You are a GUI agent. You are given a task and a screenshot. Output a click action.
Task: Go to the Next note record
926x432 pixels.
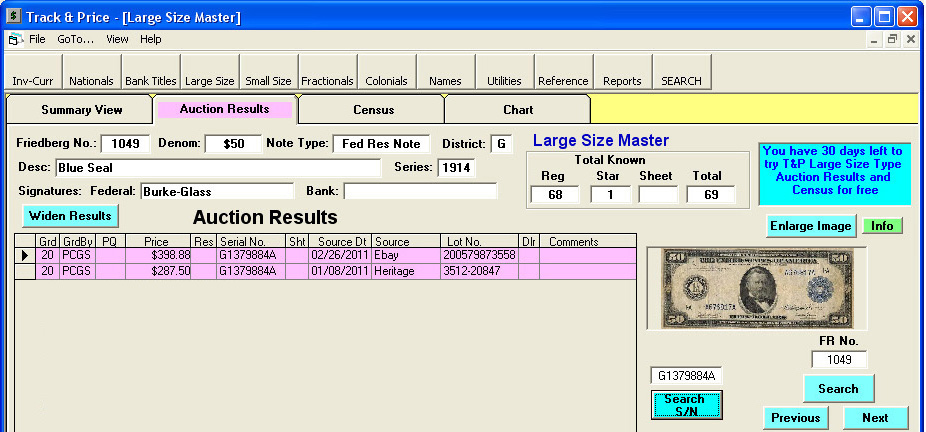click(x=875, y=418)
